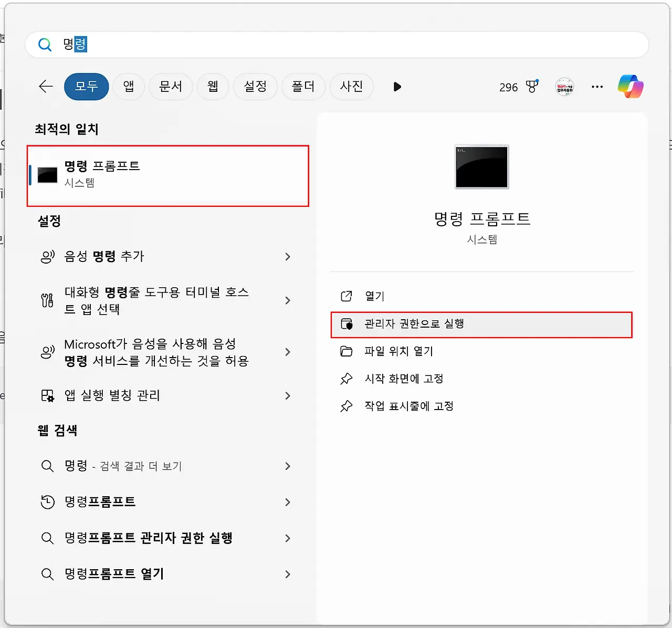672x628 pixels.
Task: Run 명령 프롬프트 as administrator
Action: [481, 324]
